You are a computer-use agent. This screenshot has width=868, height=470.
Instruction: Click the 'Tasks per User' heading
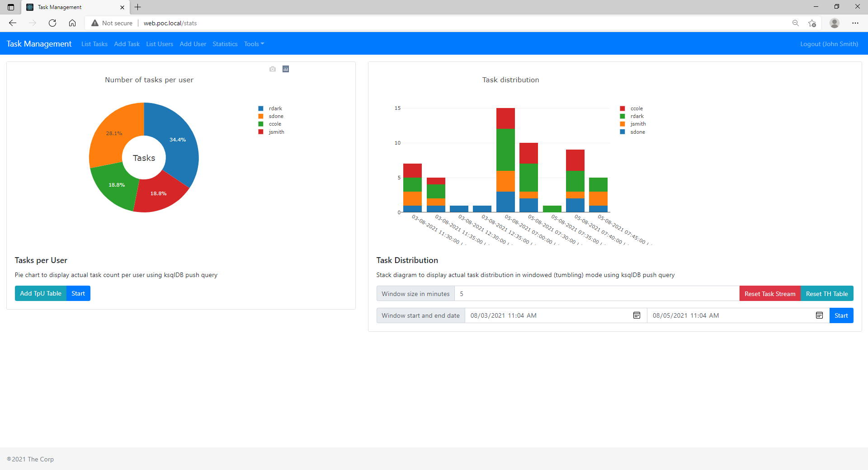point(41,260)
